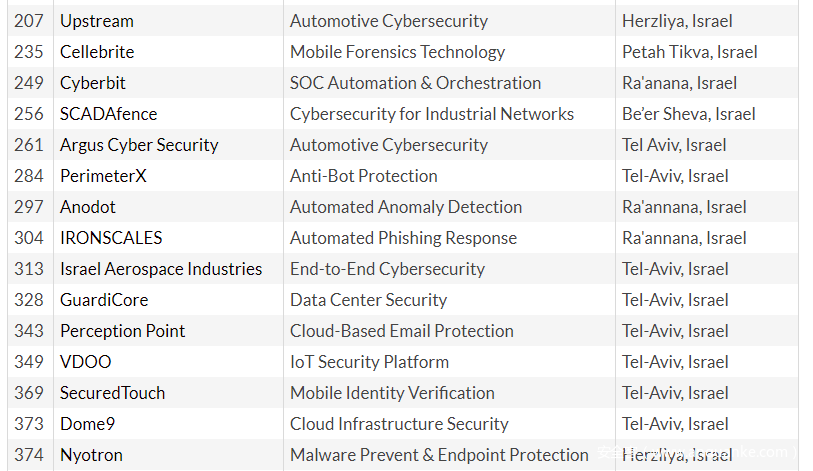Select the Cellebrite company cell

tap(97, 52)
